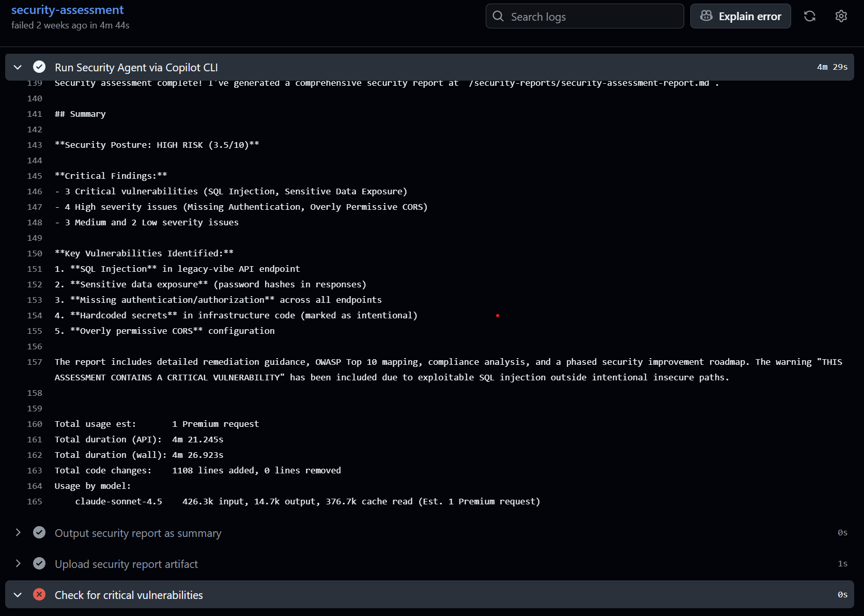
Task: Click the 4m 29s step duration
Action: click(x=832, y=67)
